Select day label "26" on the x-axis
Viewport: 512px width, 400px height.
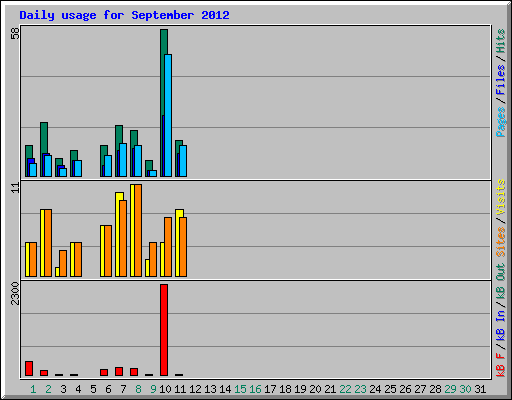pyautogui.click(x=405, y=389)
